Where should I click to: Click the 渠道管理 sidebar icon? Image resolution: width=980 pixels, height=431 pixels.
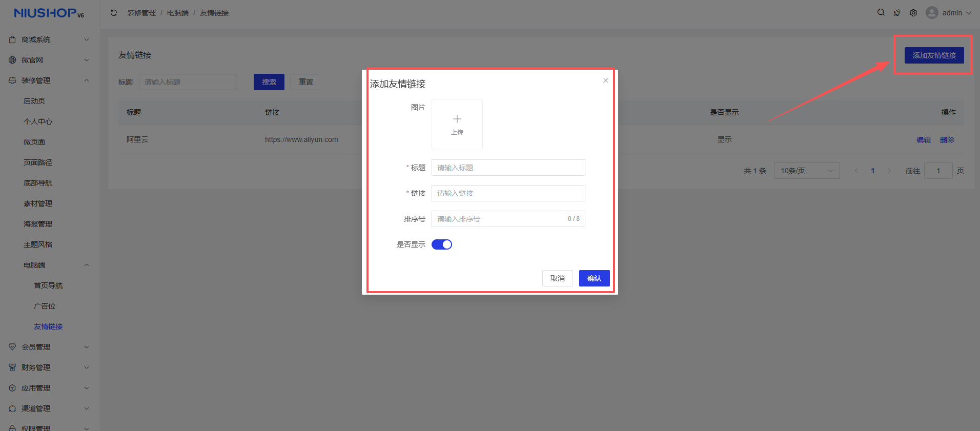point(12,408)
